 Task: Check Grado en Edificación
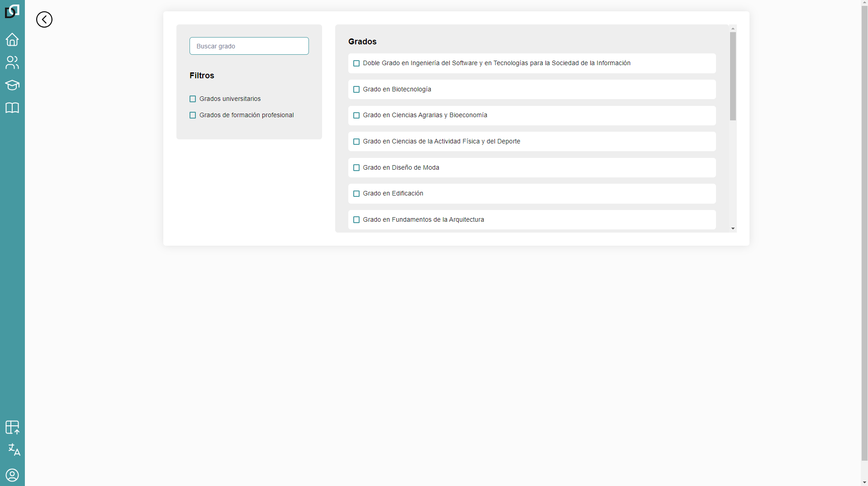(356, 194)
